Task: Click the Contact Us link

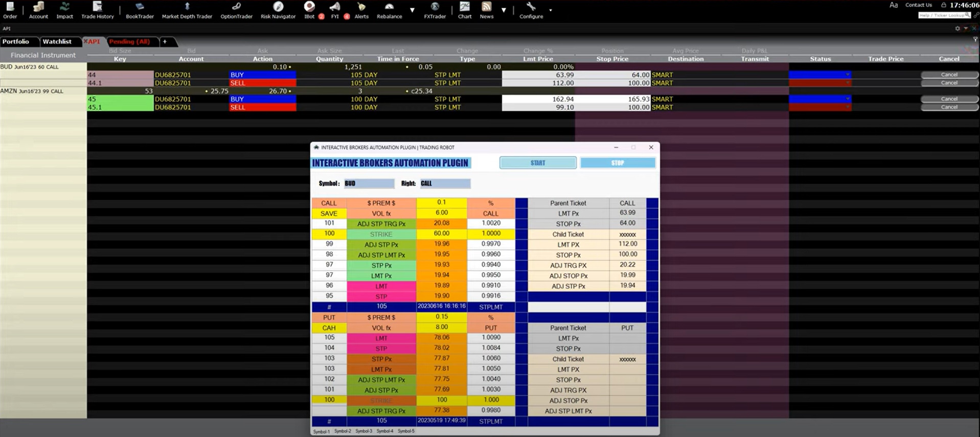Action: coord(919,5)
